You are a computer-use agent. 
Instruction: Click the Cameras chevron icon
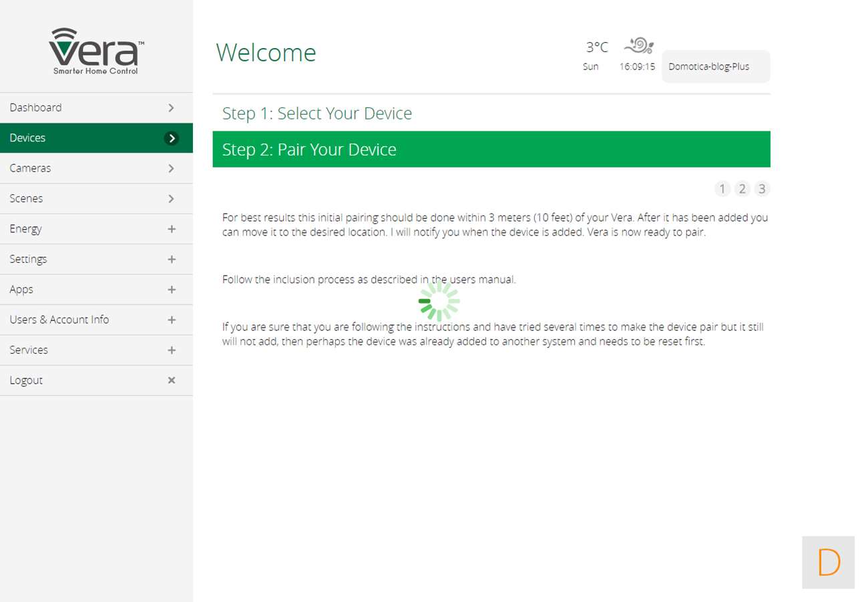[x=172, y=168]
